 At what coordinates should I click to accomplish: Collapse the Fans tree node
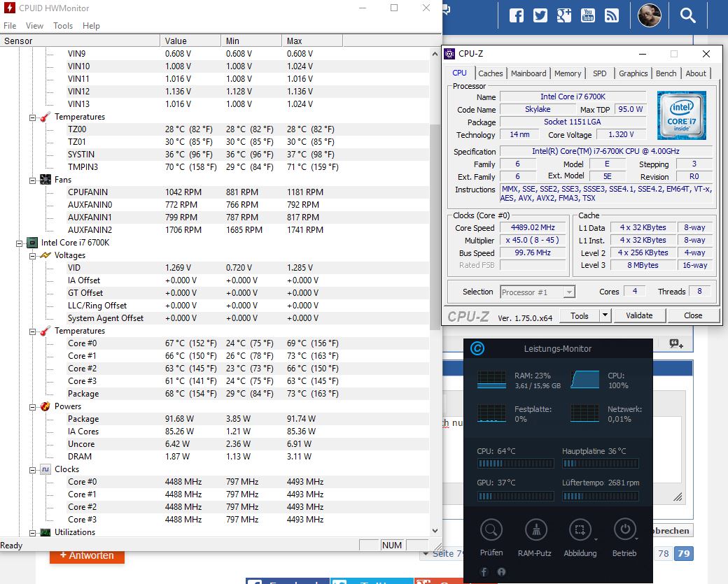click(x=32, y=180)
